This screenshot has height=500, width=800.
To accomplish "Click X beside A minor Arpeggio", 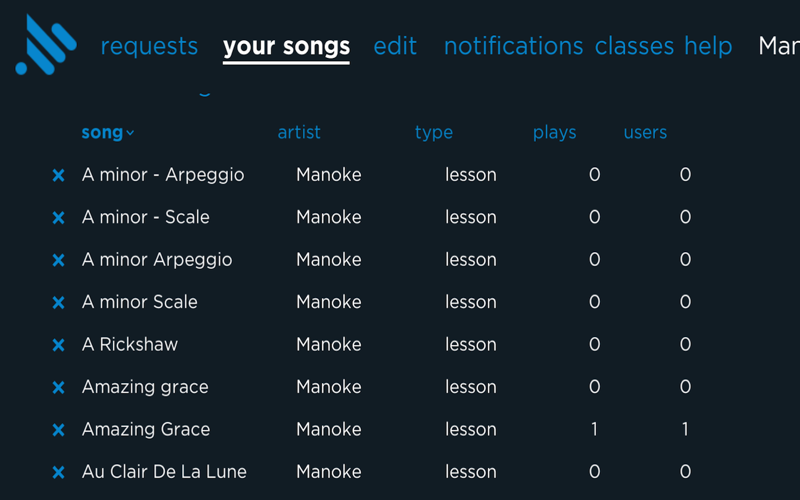I will point(58,260).
